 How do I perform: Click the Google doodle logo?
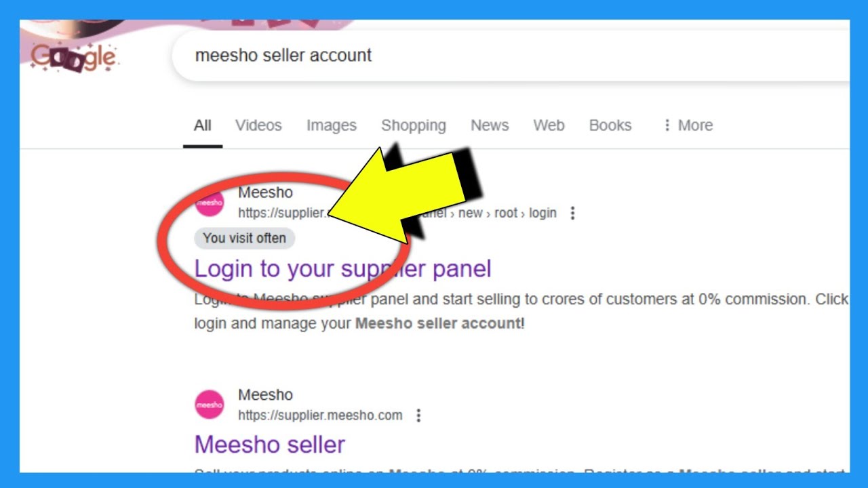pyautogui.click(x=75, y=57)
